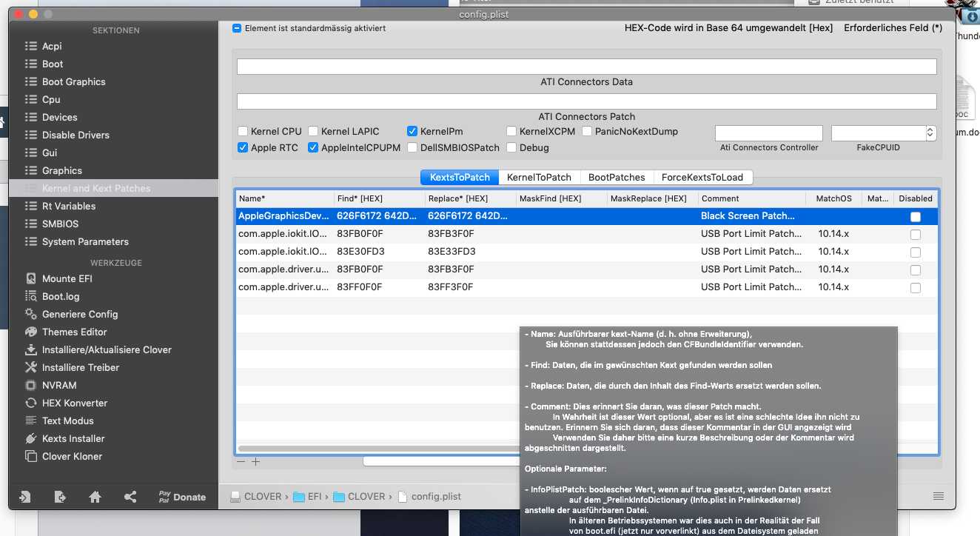The width and height of the screenshot is (980, 536).
Task: Toggle the PanicNoKextDump checkbox
Action: (587, 131)
